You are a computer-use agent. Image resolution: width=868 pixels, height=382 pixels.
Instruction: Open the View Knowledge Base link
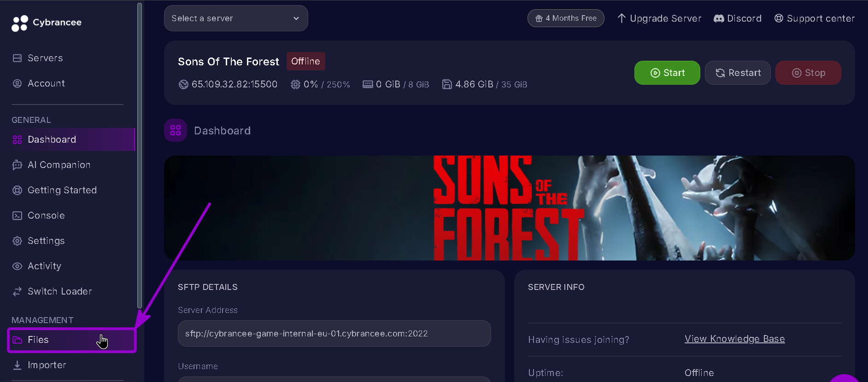point(735,339)
